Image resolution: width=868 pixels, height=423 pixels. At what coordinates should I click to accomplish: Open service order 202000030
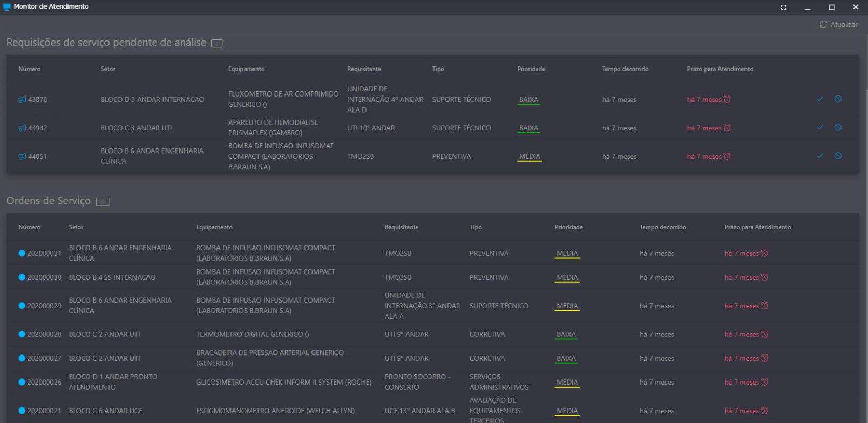pos(44,277)
